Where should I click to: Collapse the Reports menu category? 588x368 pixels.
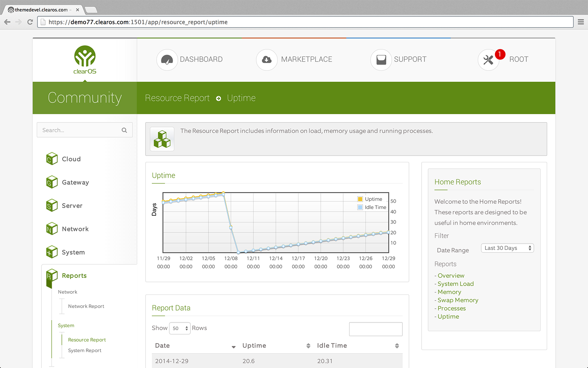74,276
